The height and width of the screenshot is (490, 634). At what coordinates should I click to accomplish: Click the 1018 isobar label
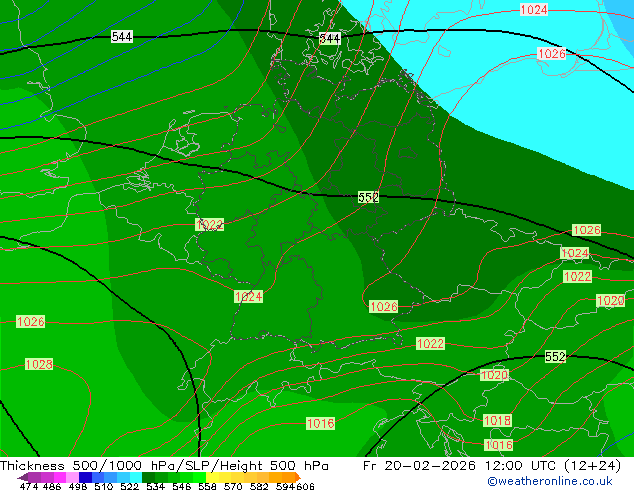tap(497, 420)
